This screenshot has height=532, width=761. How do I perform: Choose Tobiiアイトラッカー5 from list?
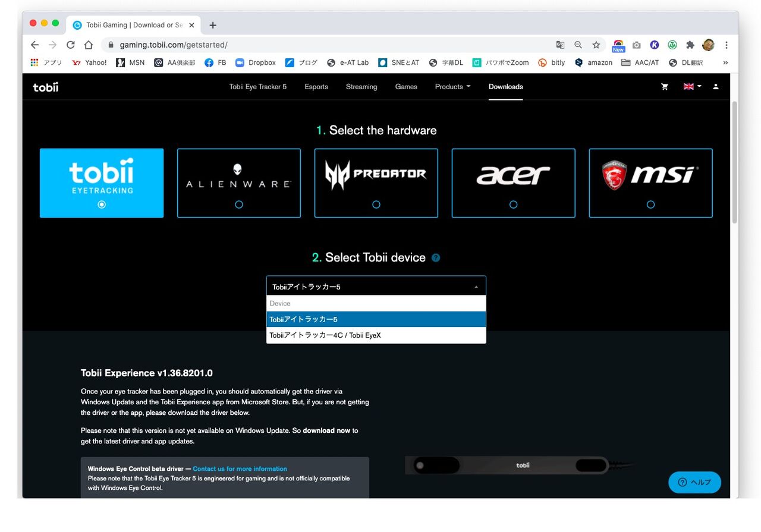click(376, 319)
